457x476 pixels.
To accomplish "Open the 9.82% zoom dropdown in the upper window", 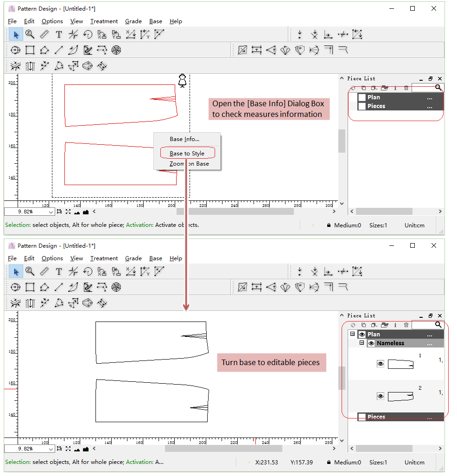I will click(x=51, y=212).
